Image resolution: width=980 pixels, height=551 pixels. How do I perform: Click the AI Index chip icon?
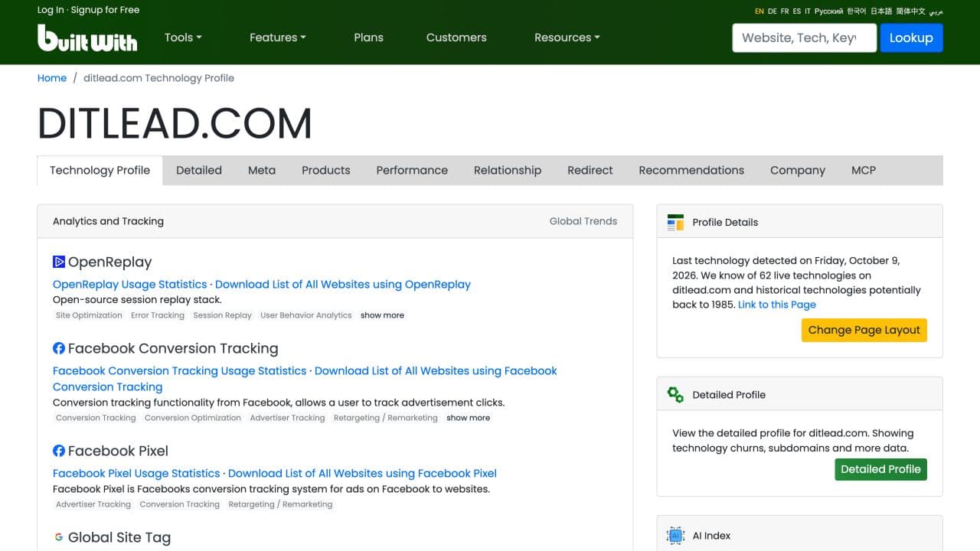point(675,536)
